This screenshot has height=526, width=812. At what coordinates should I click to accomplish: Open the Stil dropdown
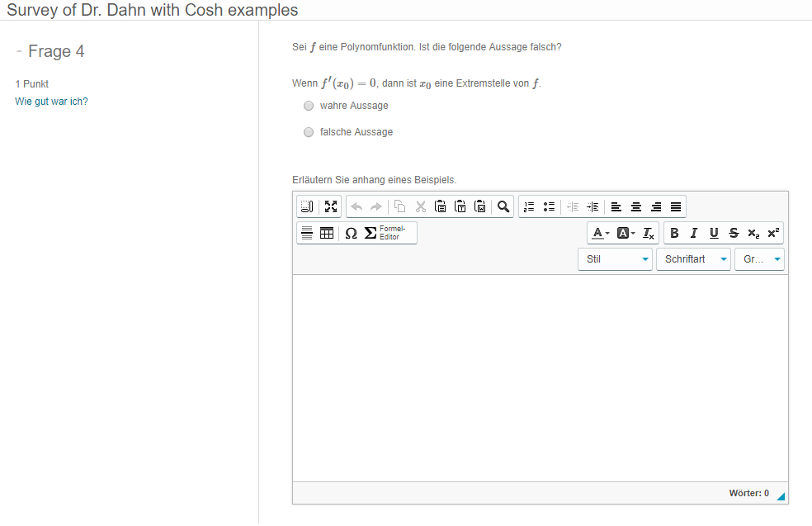click(615, 259)
